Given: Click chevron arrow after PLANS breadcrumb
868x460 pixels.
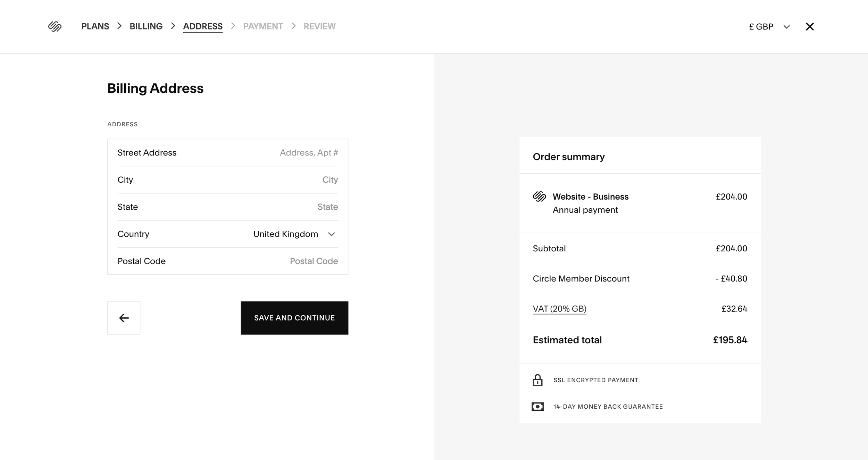Looking at the screenshot, I should click(119, 26).
